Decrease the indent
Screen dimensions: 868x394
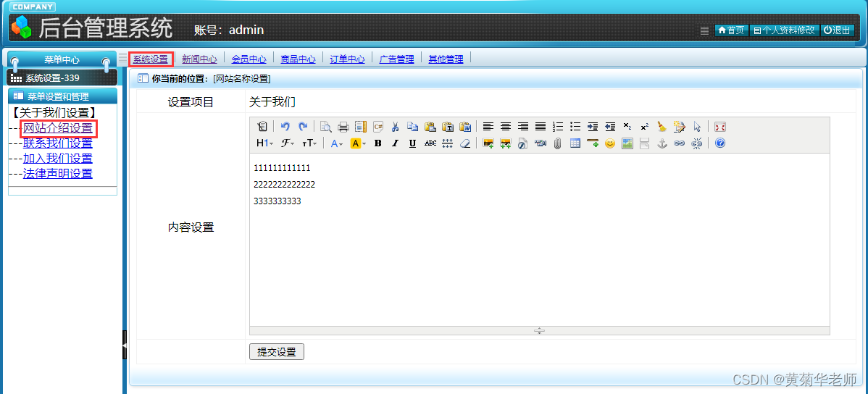pyautogui.click(x=610, y=127)
